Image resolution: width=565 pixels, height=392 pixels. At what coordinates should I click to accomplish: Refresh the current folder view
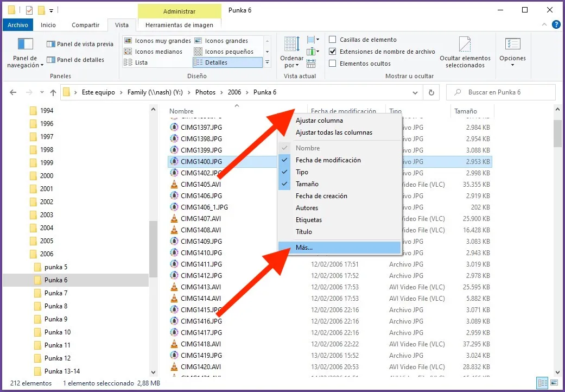pyautogui.click(x=431, y=92)
